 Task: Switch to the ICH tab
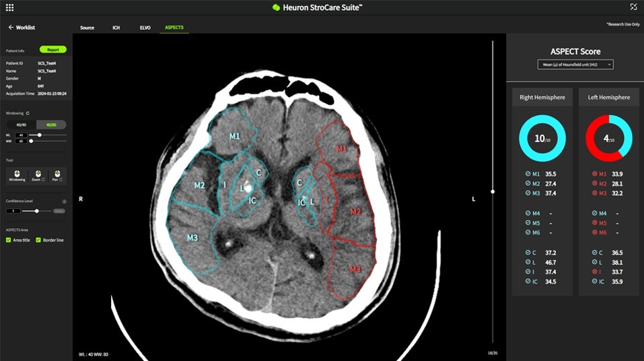click(116, 28)
